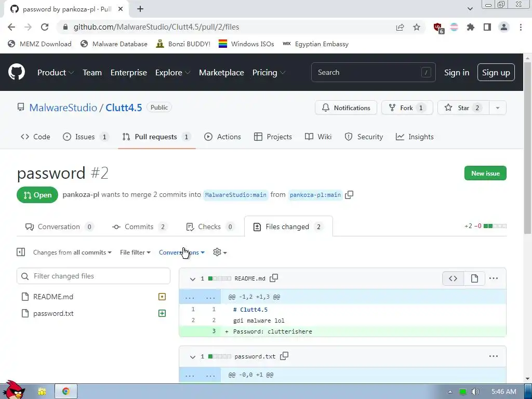Open the Conversations dropdown
Viewport: 532px width, 399px height.
point(182,252)
